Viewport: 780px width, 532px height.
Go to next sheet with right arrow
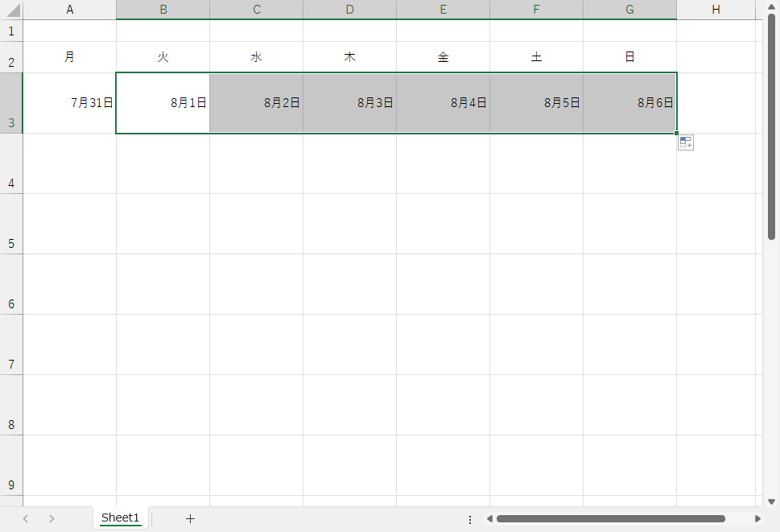(x=52, y=518)
